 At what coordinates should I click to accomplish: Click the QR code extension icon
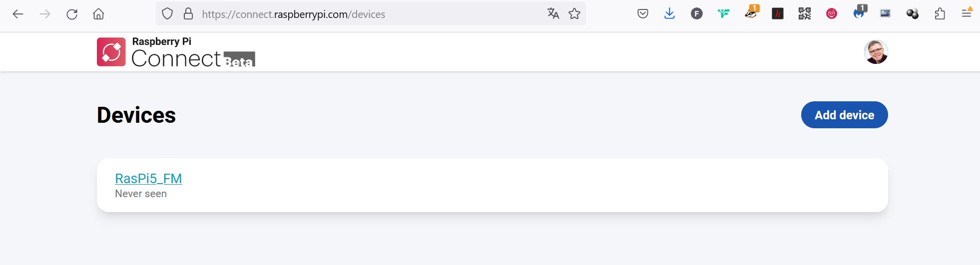point(805,14)
